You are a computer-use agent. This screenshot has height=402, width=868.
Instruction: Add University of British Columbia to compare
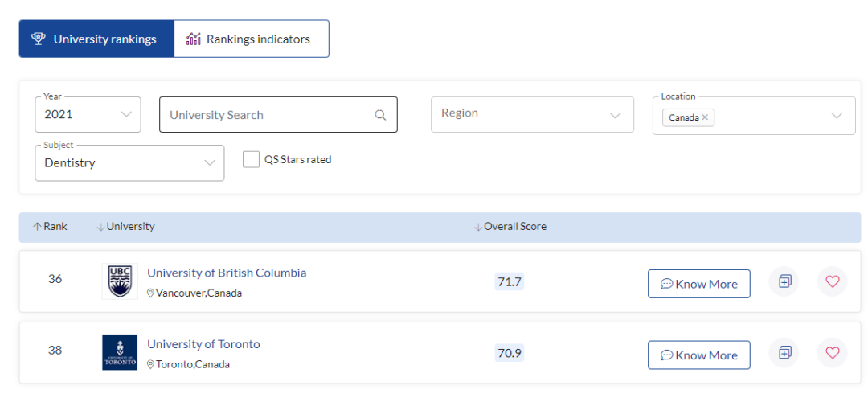(x=784, y=281)
